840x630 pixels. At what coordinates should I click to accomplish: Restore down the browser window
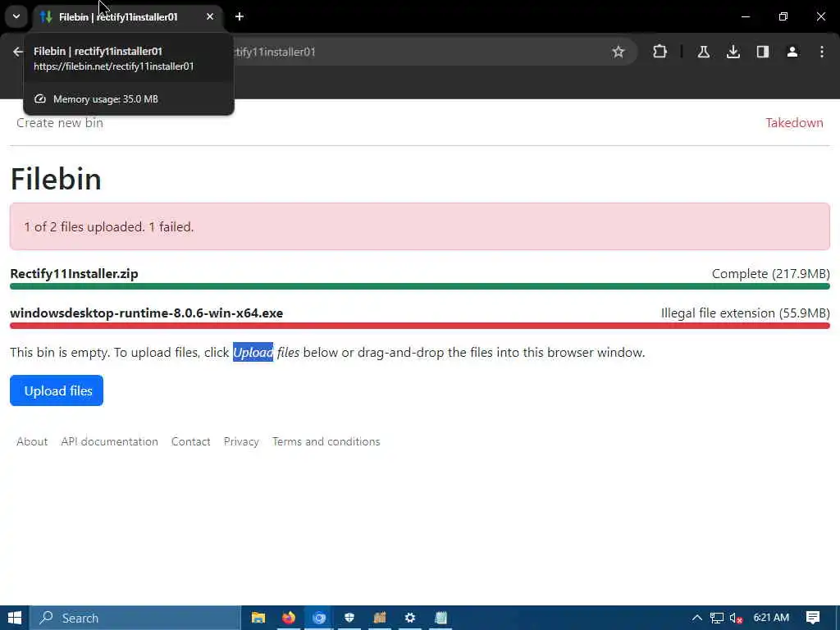[x=783, y=16]
